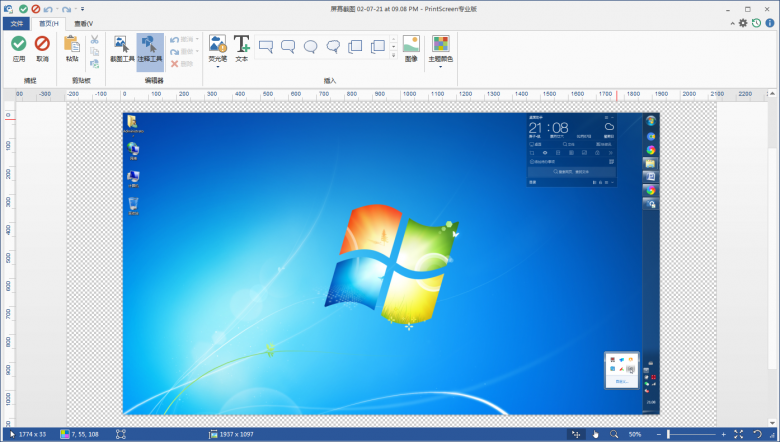Open the blue info about icon
Image resolution: width=780 pixels, height=442 pixels.
pos(770,23)
